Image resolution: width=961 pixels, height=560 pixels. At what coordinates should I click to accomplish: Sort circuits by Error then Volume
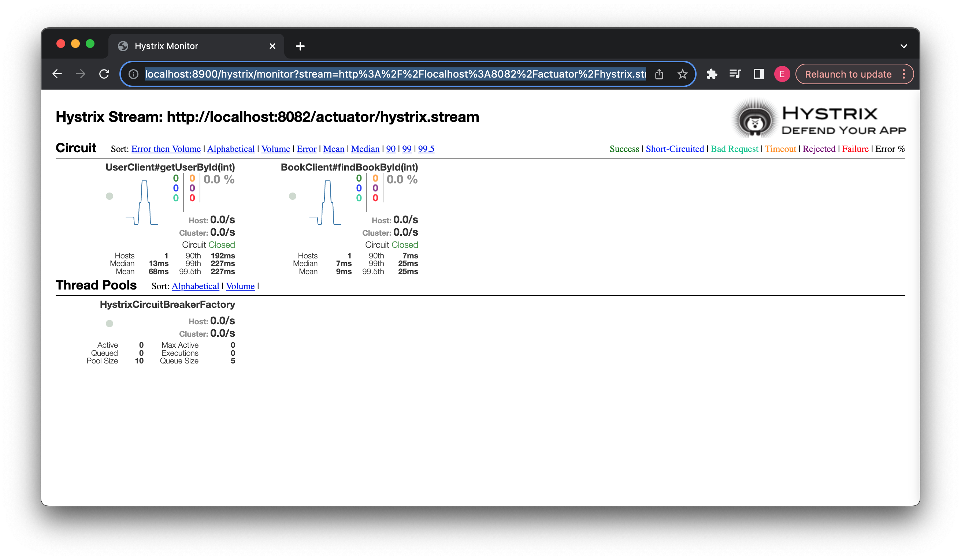pos(166,149)
